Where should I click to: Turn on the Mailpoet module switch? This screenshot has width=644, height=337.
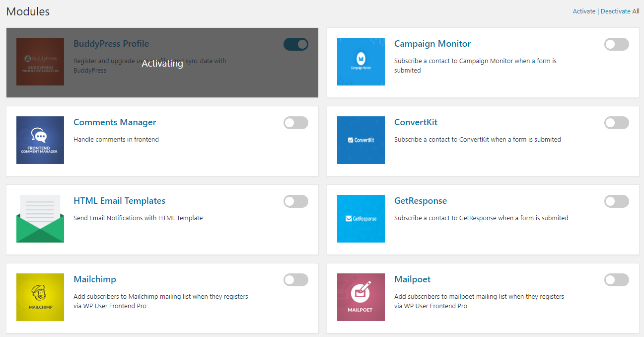tap(617, 280)
